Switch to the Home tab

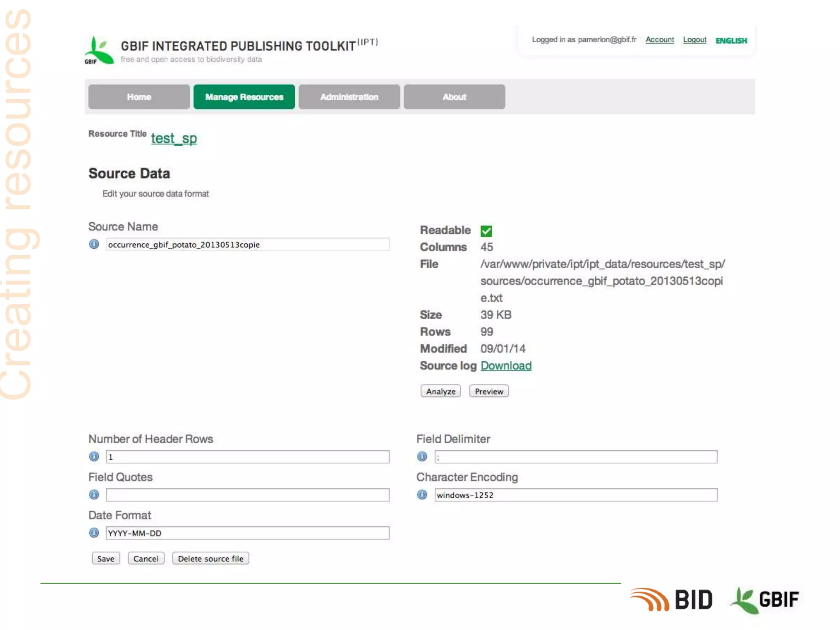click(x=139, y=97)
